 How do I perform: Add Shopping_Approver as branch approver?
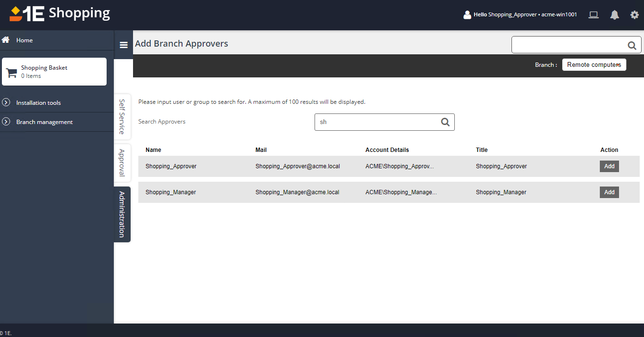point(609,166)
